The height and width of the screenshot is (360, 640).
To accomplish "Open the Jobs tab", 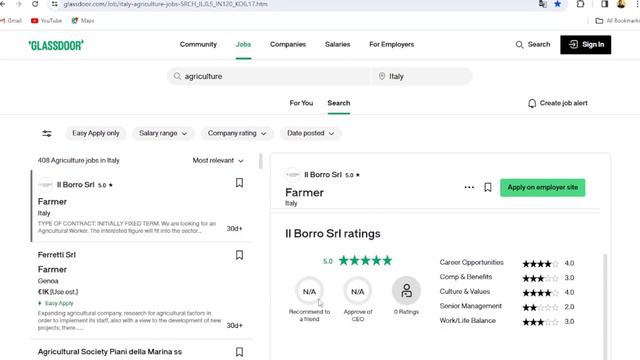I will (243, 44).
